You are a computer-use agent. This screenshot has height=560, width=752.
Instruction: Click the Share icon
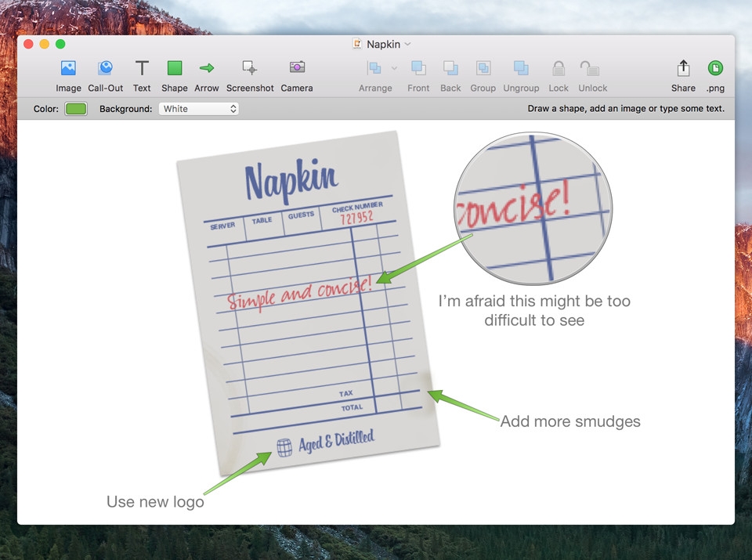click(683, 68)
